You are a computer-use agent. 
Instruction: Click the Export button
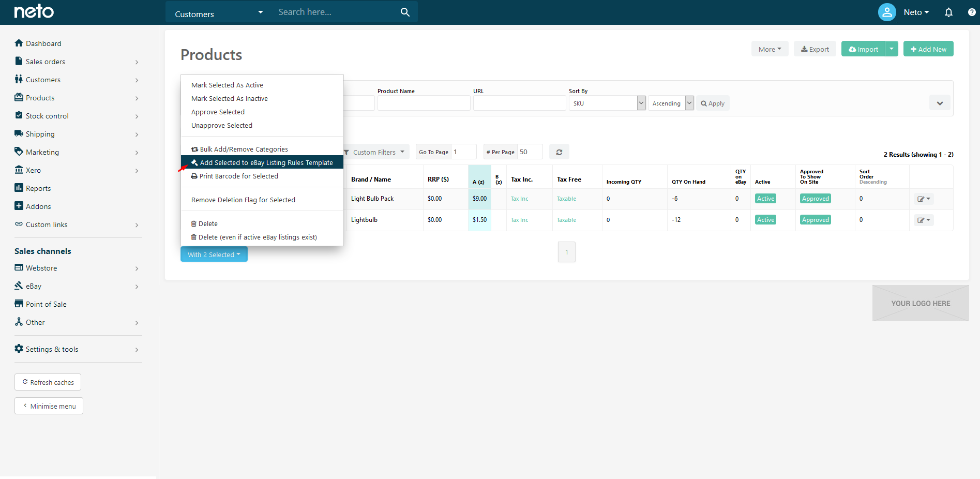815,49
